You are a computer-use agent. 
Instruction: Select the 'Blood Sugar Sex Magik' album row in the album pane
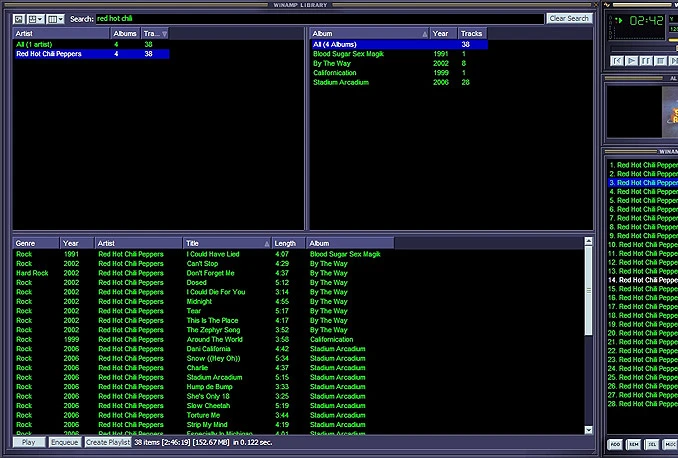point(399,54)
